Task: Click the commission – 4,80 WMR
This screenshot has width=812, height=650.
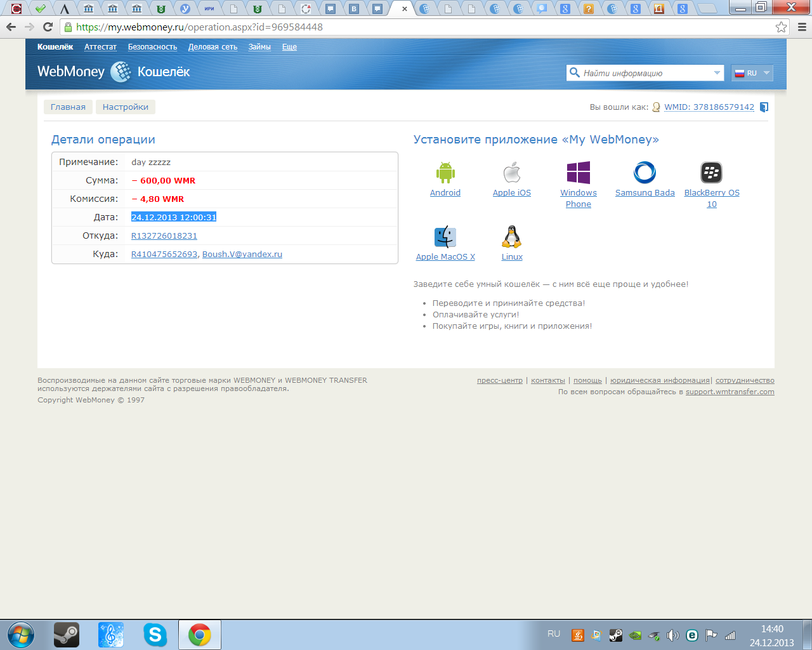Action: (158, 199)
